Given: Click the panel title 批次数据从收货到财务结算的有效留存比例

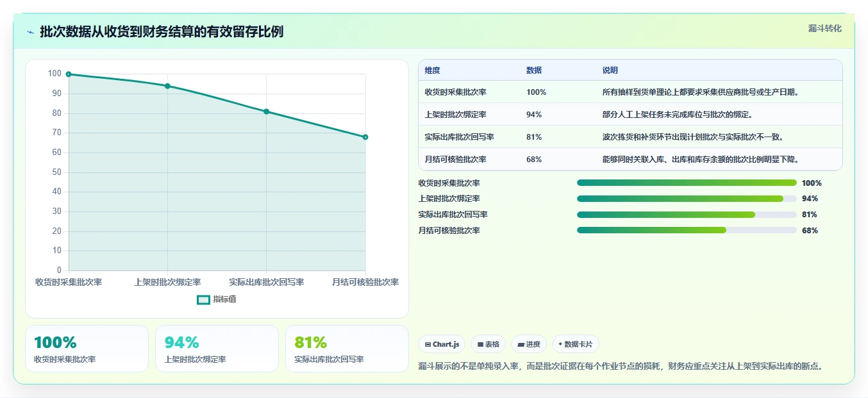Looking at the screenshot, I should [x=162, y=32].
